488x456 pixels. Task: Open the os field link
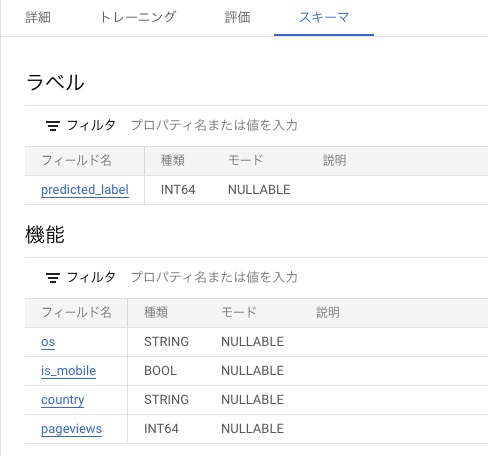[x=48, y=342]
